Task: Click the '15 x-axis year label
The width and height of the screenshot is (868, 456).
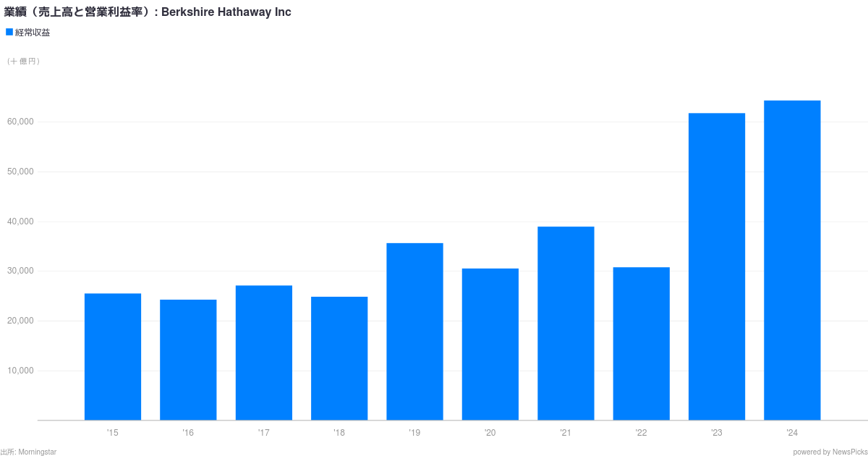Action: coord(113,433)
